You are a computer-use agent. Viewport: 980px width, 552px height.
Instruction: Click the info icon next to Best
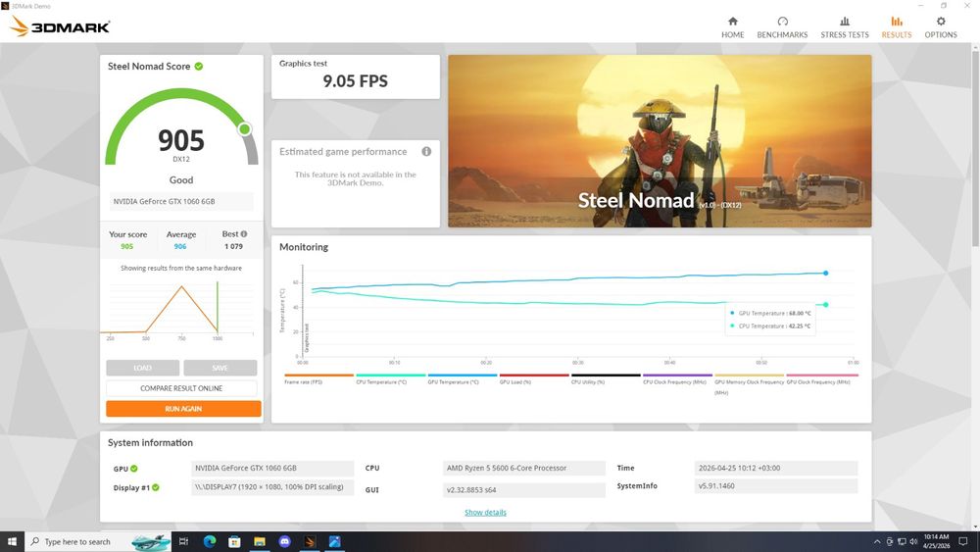click(x=244, y=233)
